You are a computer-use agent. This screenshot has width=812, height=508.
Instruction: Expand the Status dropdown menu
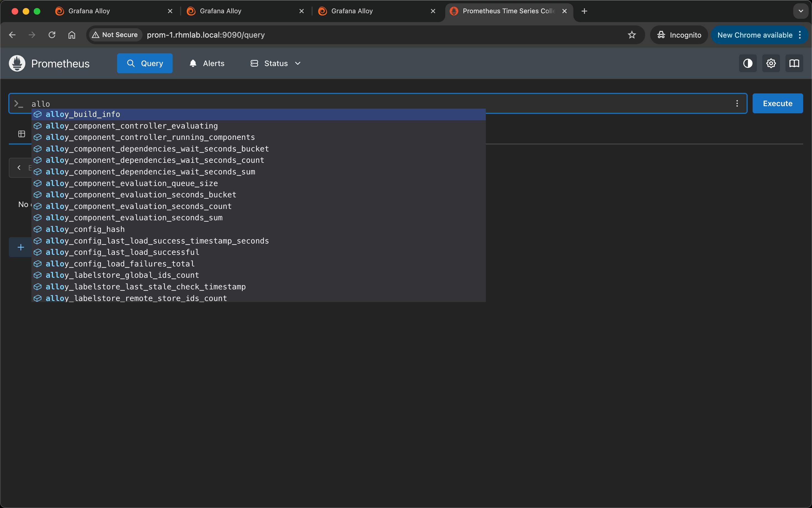tap(276, 63)
